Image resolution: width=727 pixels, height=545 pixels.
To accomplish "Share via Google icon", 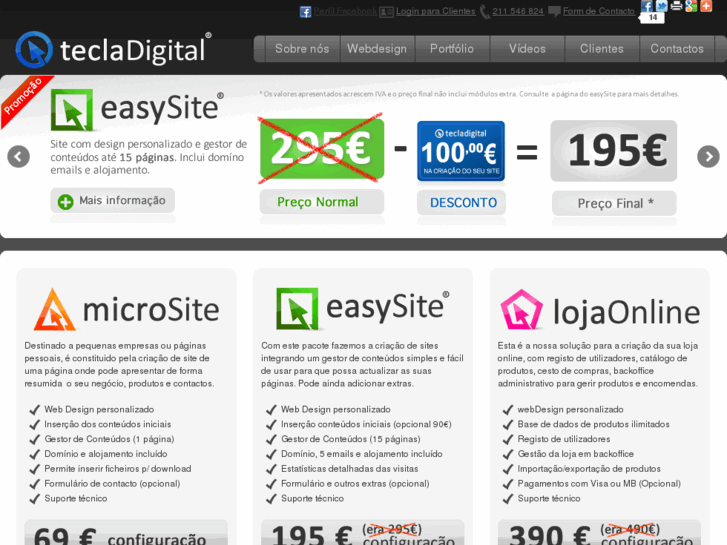I will [x=691, y=6].
